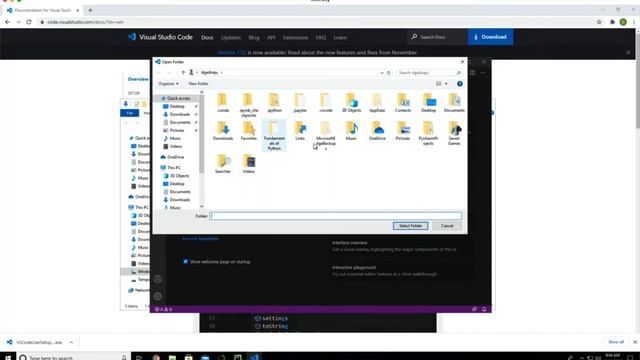Open the Organize dropdown menu
The width and height of the screenshot is (640, 360).
(168, 84)
